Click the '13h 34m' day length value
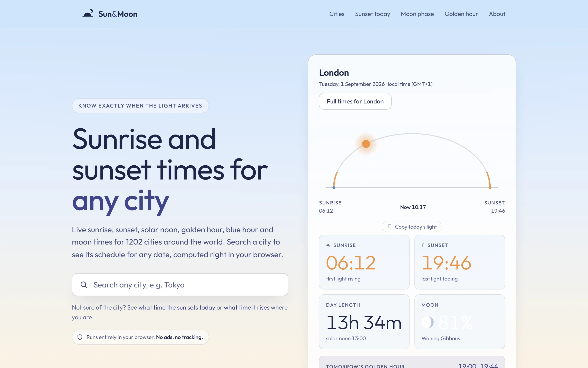 [364, 323]
